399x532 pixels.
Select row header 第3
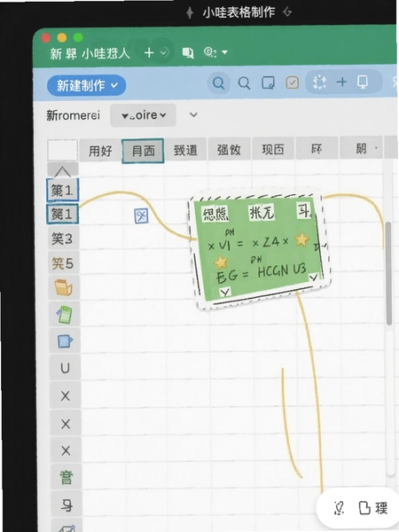pos(62,239)
